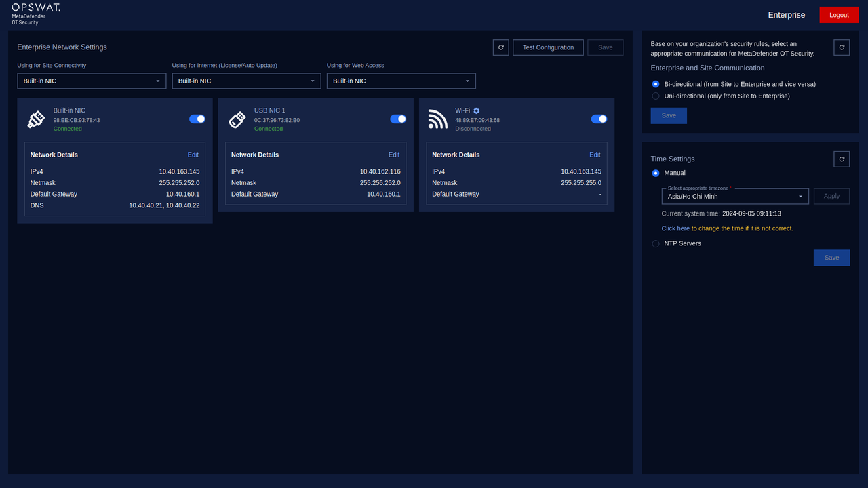This screenshot has width=868, height=488.
Task: Edit Wi-Fi network details
Action: coord(595,155)
